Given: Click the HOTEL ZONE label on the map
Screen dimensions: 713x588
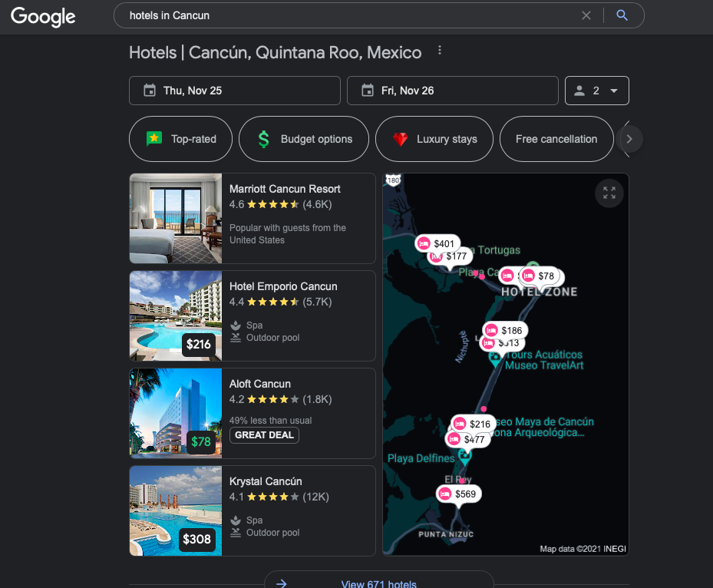Looking at the screenshot, I should (540, 292).
